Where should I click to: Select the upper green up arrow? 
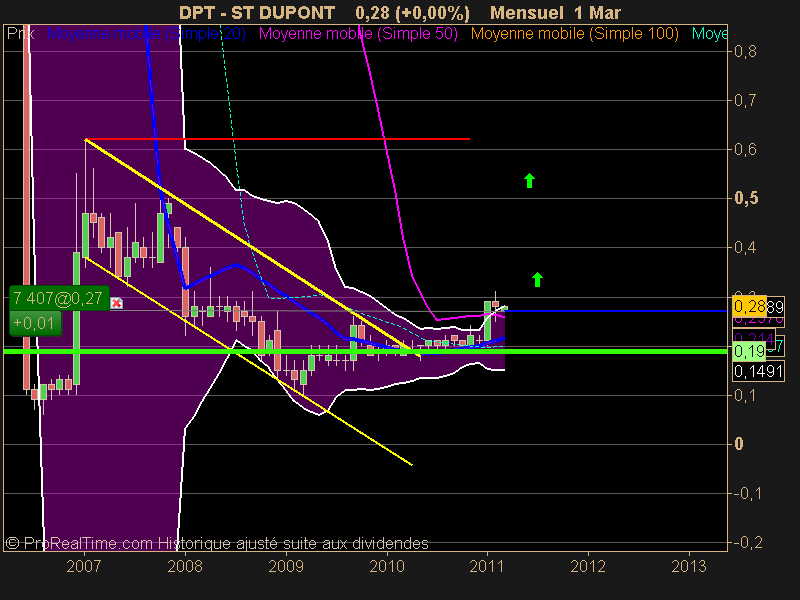[x=529, y=181]
